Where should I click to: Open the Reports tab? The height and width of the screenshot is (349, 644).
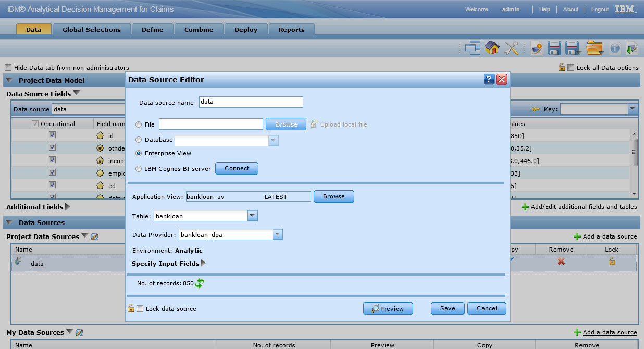click(x=291, y=29)
